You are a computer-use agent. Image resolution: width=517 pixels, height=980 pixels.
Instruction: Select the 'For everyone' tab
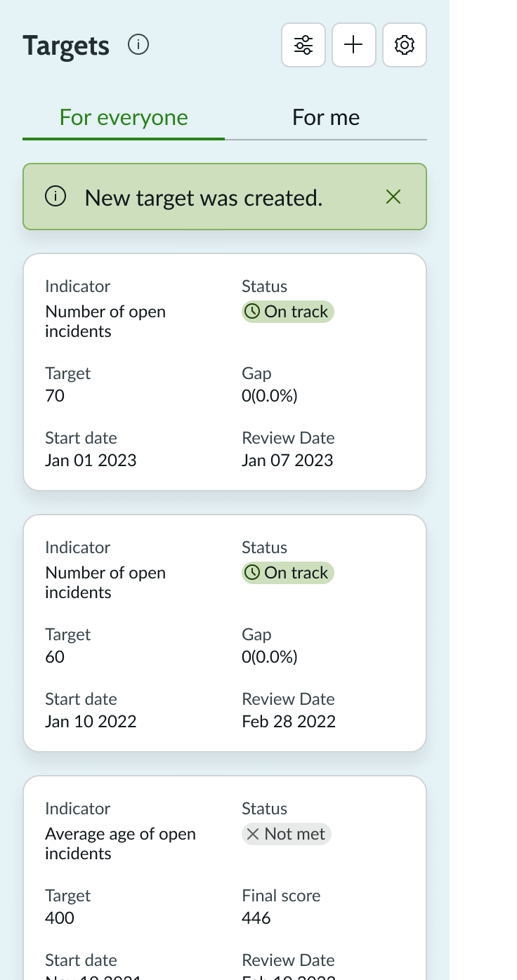pos(124,117)
